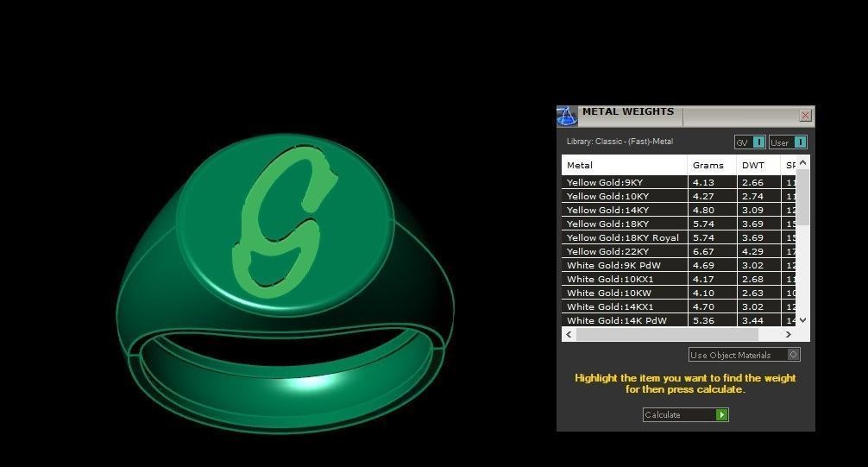Screen dimensions: 868x467
Task: Click the Metal column header
Action: (x=625, y=165)
